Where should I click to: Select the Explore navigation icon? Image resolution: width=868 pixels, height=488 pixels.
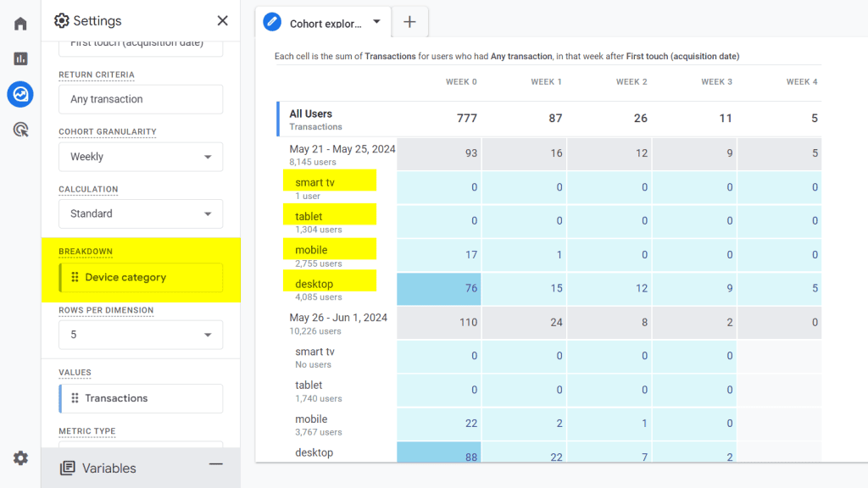tap(19, 95)
